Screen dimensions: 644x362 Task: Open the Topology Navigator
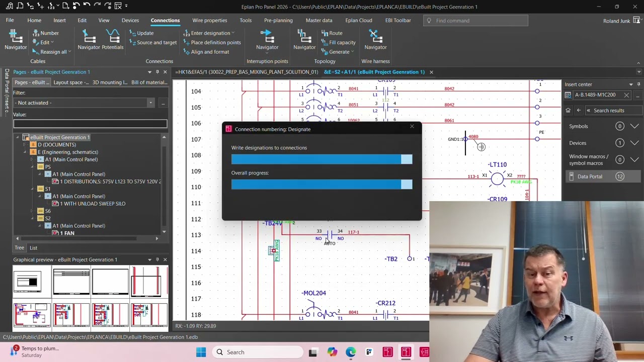coord(304,40)
